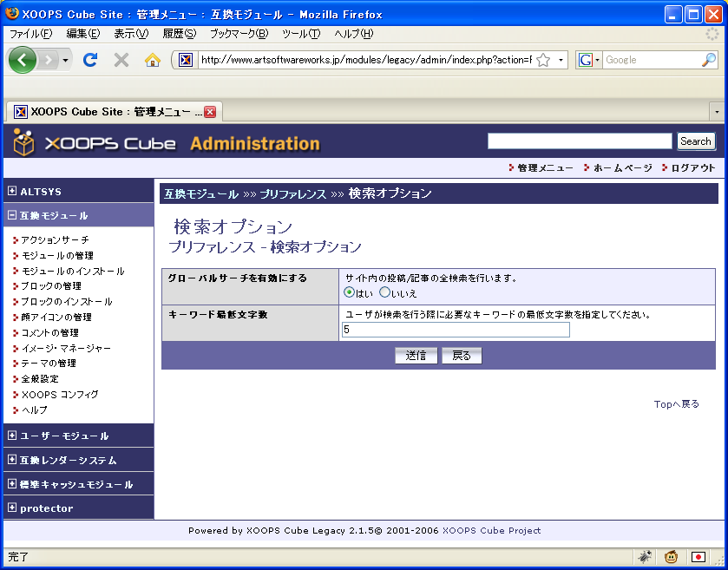This screenshot has height=570, width=728.
Task: Click the admin header search text field
Action: tap(580, 141)
